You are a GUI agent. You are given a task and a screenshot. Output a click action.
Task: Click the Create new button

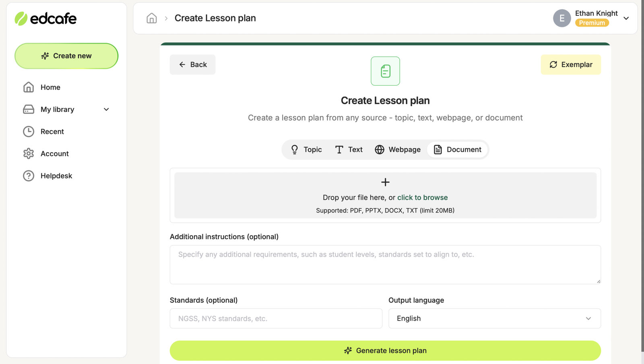tap(66, 56)
